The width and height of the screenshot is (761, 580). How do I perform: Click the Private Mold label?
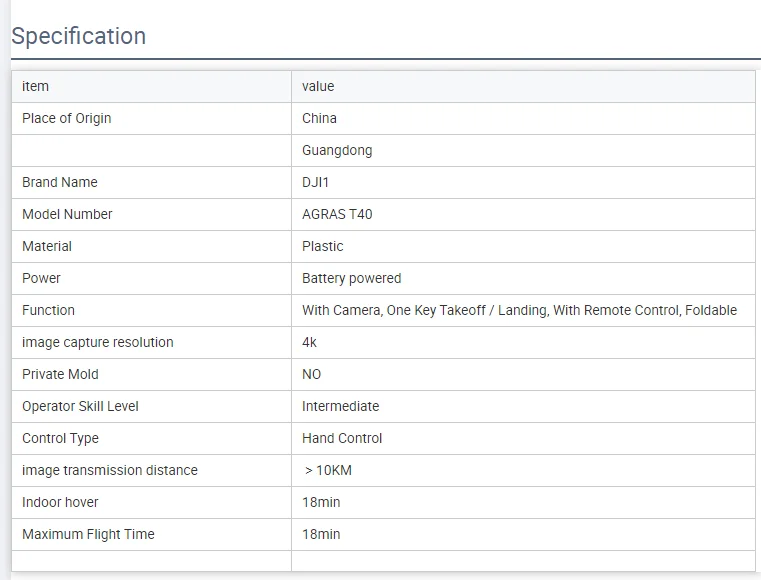[x=60, y=374]
